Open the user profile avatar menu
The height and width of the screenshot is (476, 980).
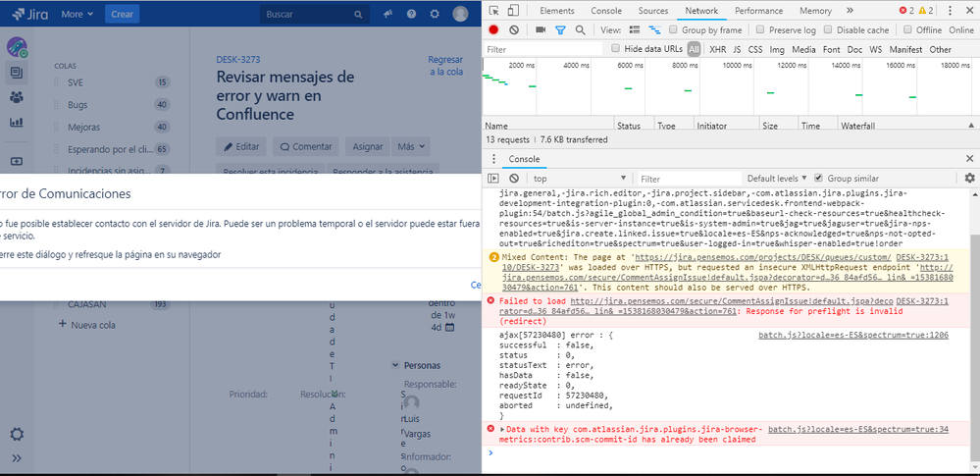pyautogui.click(x=461, y=14)
